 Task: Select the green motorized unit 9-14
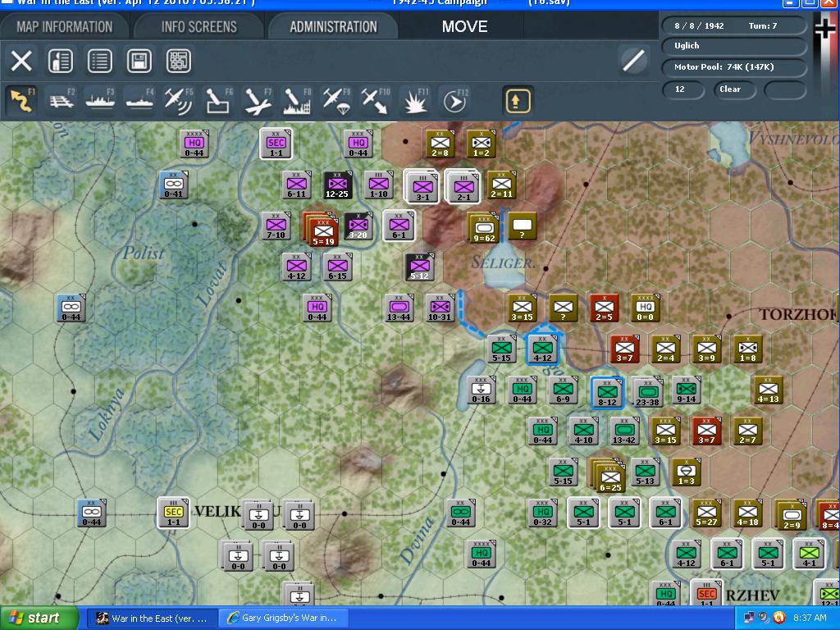click(687, 390)
